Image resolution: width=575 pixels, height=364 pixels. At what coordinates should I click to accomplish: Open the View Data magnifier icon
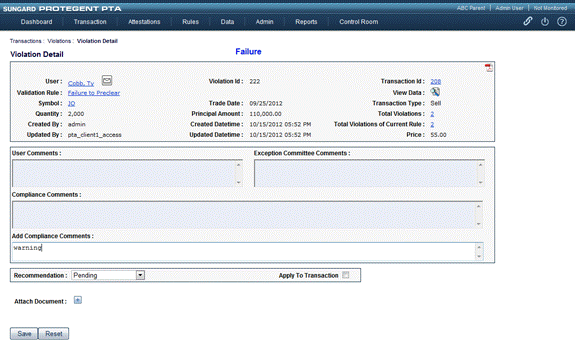[x=435, y=92]
